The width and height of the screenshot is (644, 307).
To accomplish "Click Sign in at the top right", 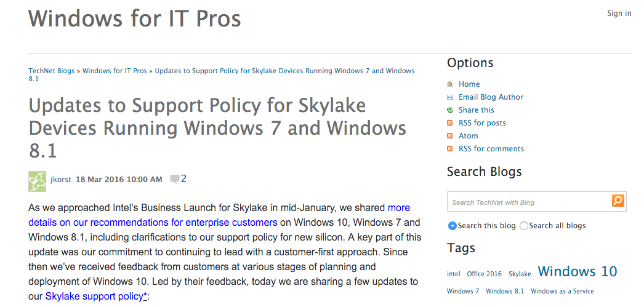I will (619, 14).
